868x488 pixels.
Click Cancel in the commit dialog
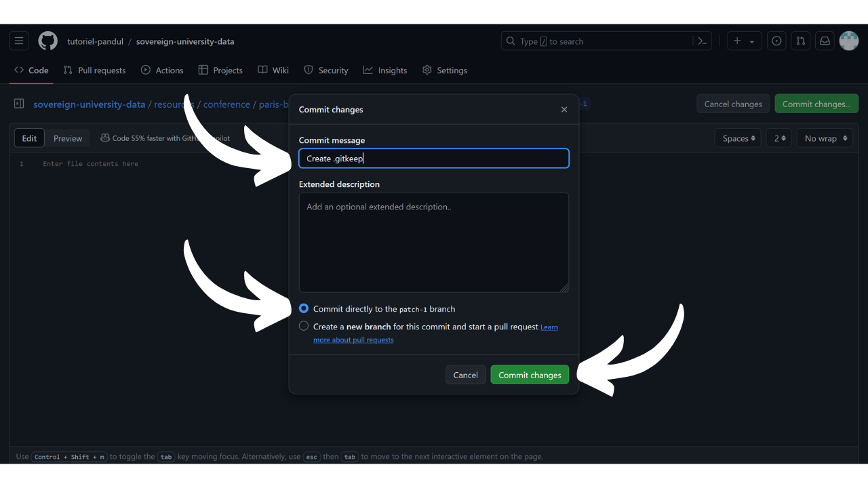pos(465,375)
